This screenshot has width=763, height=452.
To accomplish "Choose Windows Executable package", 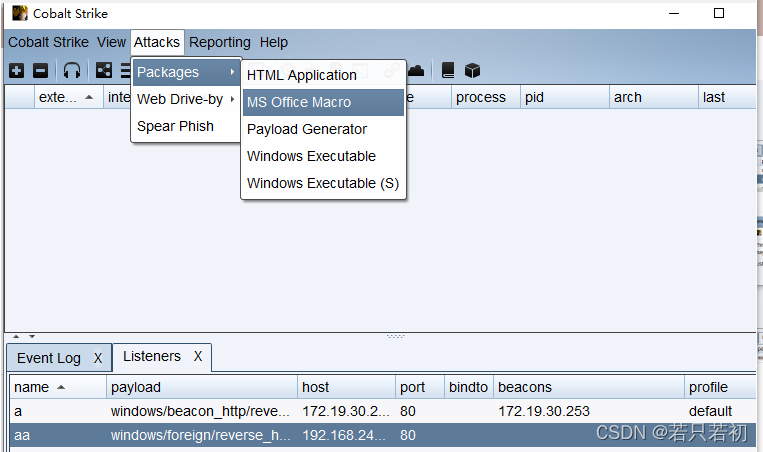I will click(x=323, y=156).
